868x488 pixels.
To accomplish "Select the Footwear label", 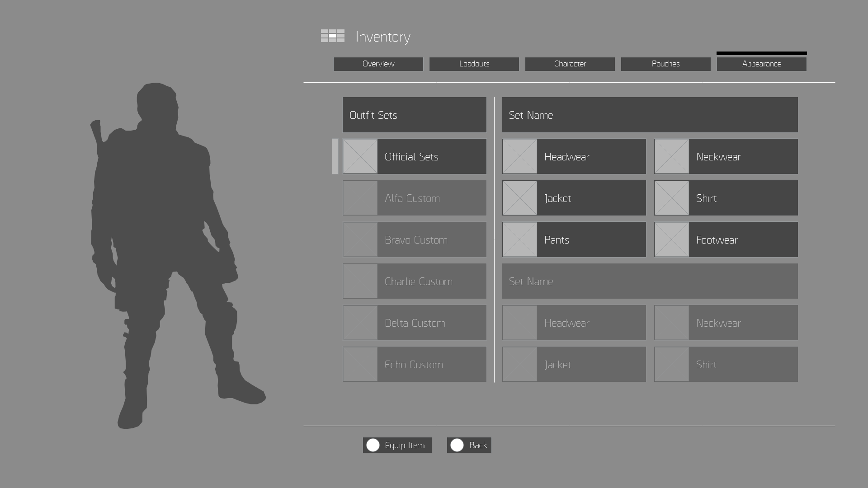I will click(x=717, y=240).
